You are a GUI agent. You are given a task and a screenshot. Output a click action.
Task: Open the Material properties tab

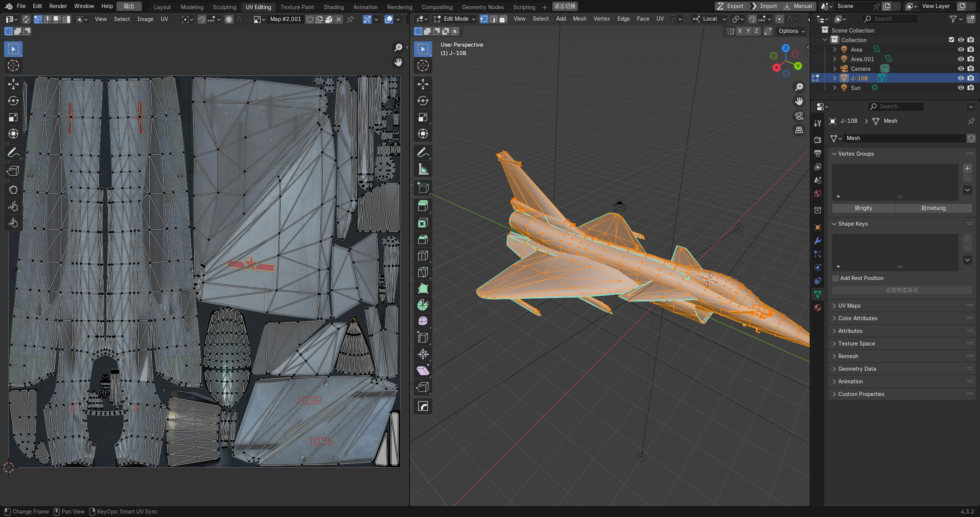point(818,308)
